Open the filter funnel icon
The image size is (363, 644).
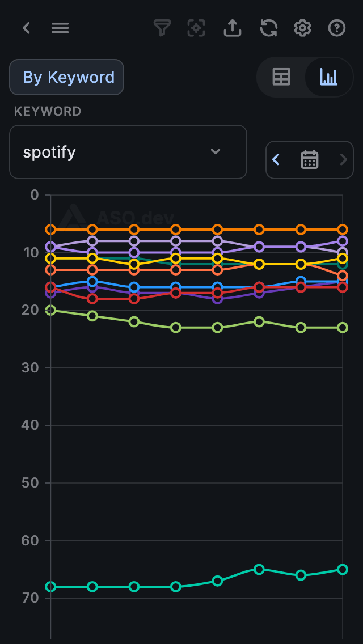[162, 28]
